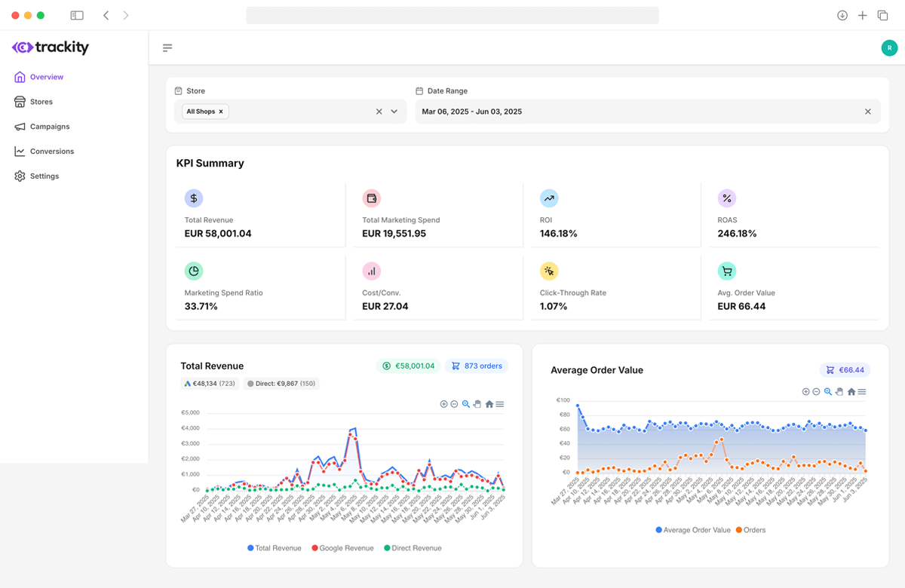Open a new browser tab
Screen dimensions: 905x588
tap(863, 15)
